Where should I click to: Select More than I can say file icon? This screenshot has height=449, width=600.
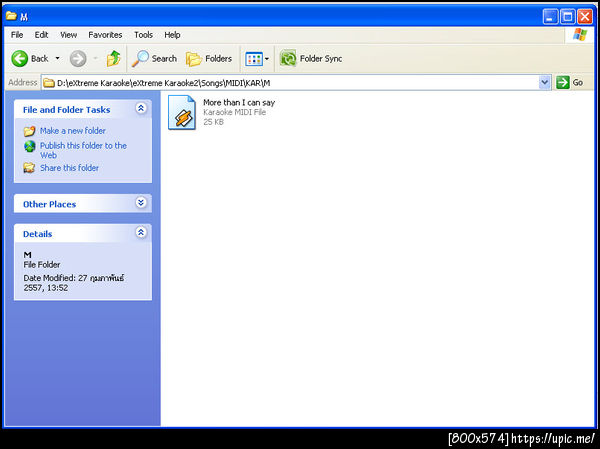tap(182, 112)
